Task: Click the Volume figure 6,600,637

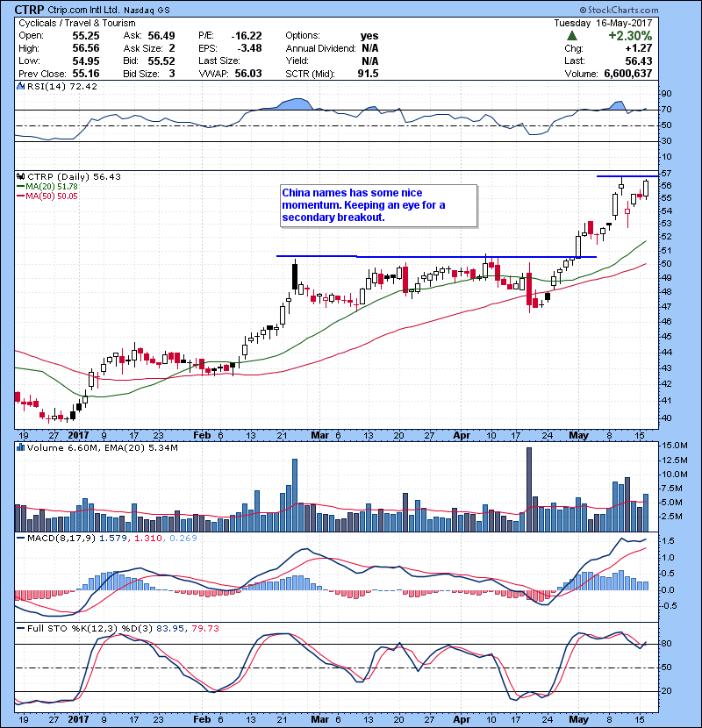Action: pyautogui.click(x=628, y=74)
